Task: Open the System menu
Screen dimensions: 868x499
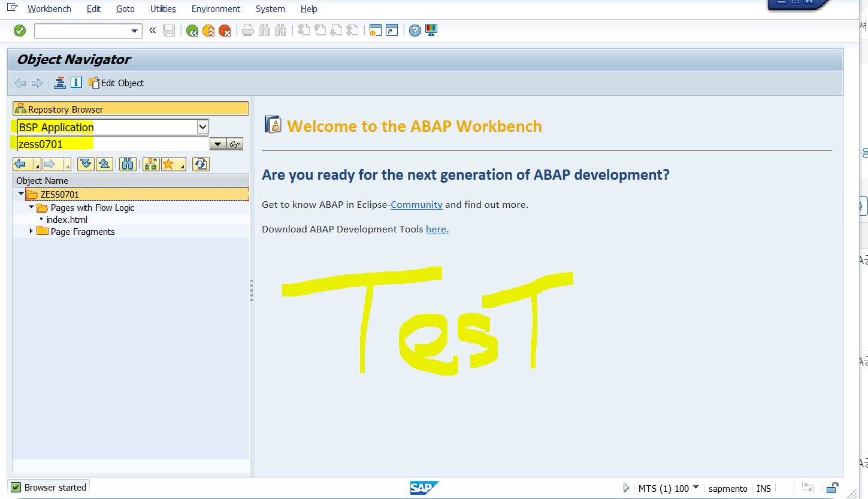Action: [x=270, y=9]
